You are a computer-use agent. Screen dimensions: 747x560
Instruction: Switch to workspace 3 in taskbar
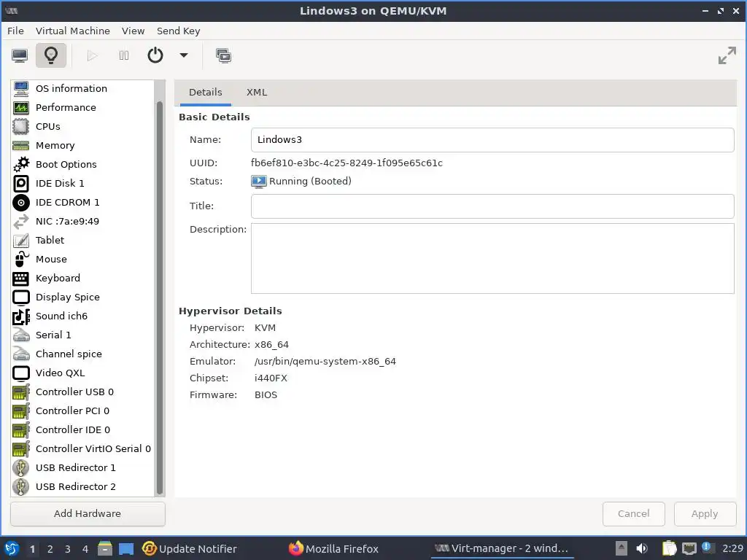pyautogui.click(x=68, y=549)
